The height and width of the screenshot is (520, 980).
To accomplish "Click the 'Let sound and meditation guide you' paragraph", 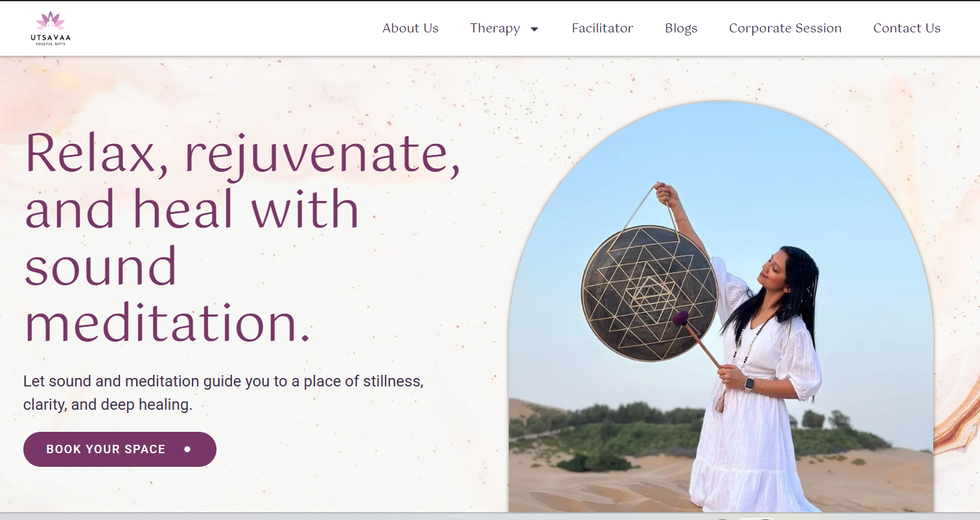I will (224, 393).
